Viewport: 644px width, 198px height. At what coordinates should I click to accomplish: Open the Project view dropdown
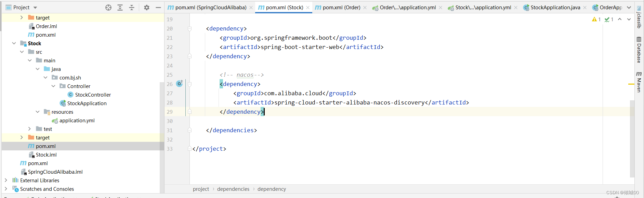[35, 8]
